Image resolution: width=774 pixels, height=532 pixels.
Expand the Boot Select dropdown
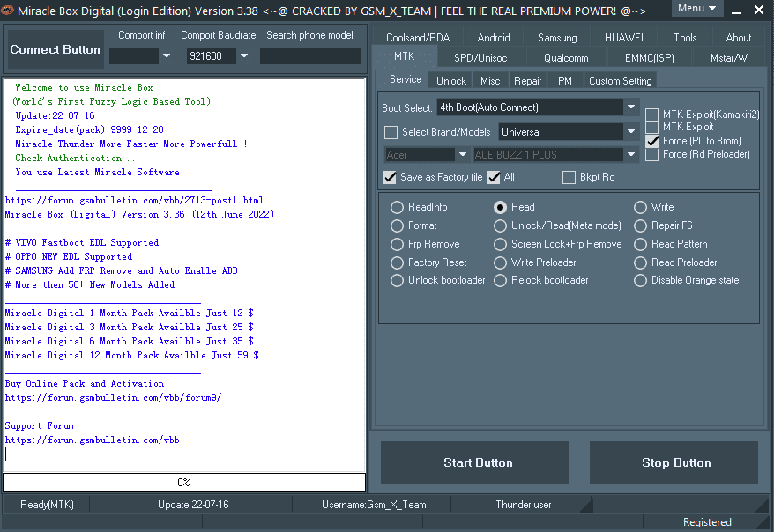tap(631, 107)
